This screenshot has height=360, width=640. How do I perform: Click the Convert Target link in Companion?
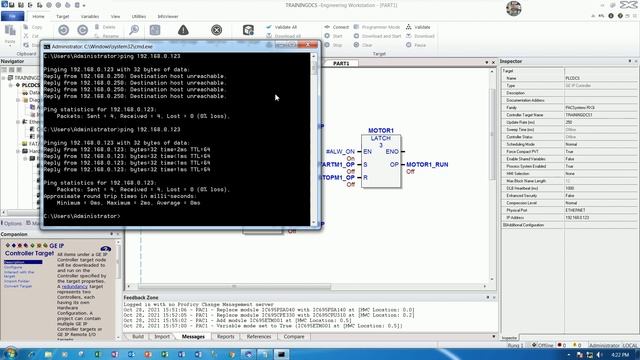coord(18,286)
